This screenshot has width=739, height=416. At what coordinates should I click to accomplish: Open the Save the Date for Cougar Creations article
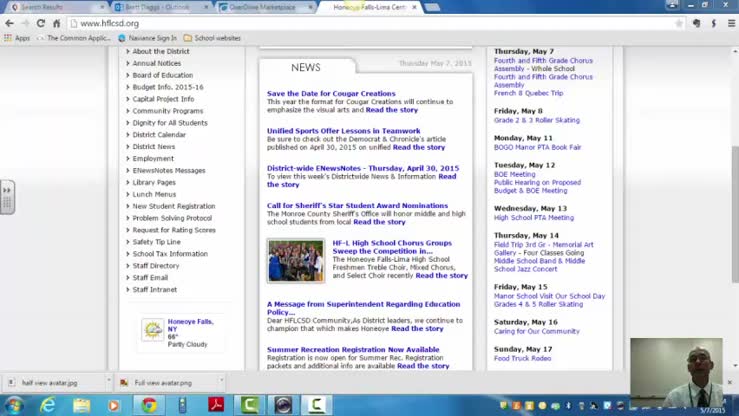(331, 93)
